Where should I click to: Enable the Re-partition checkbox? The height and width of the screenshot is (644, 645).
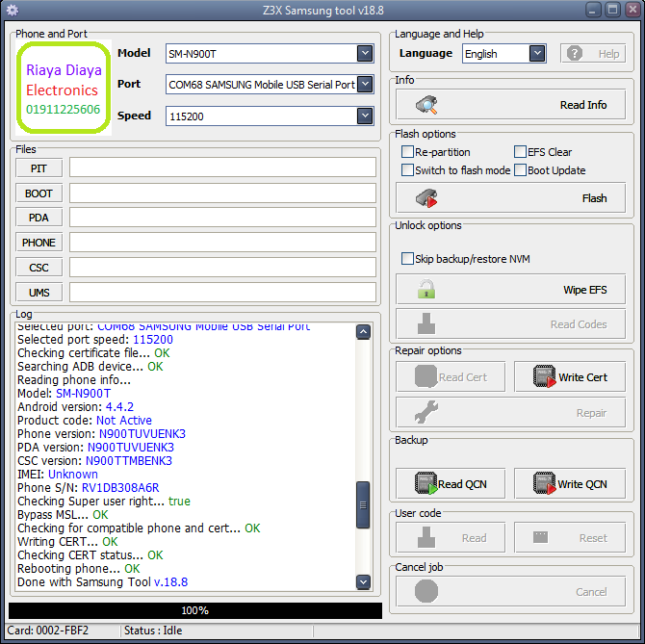point(407,152)
